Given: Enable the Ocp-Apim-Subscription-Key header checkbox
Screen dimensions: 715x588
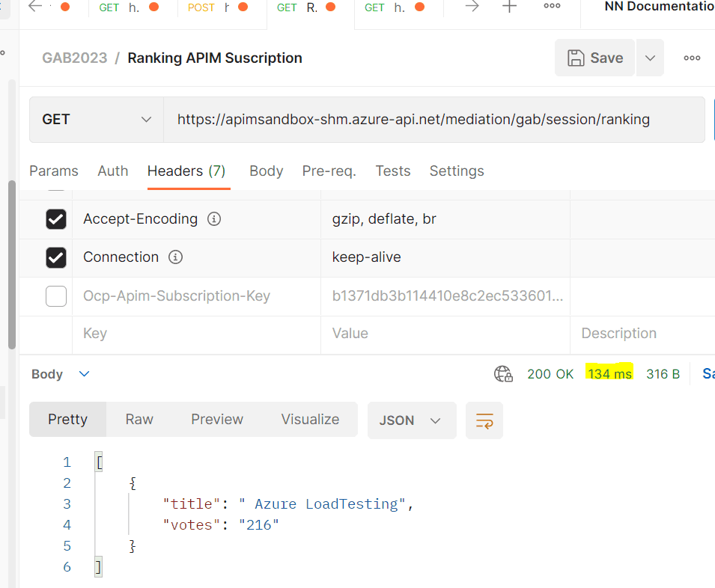Looking at the screenshot, I should click(56, 296).
